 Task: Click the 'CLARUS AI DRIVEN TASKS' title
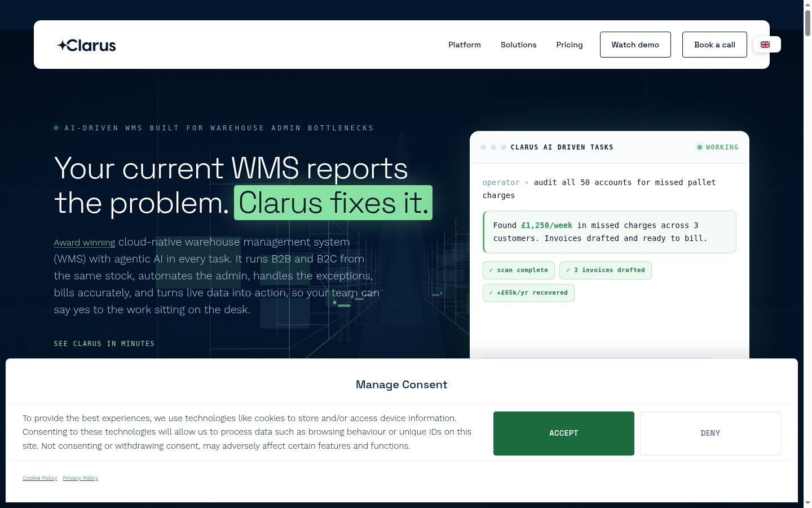[x=562, y=147]
